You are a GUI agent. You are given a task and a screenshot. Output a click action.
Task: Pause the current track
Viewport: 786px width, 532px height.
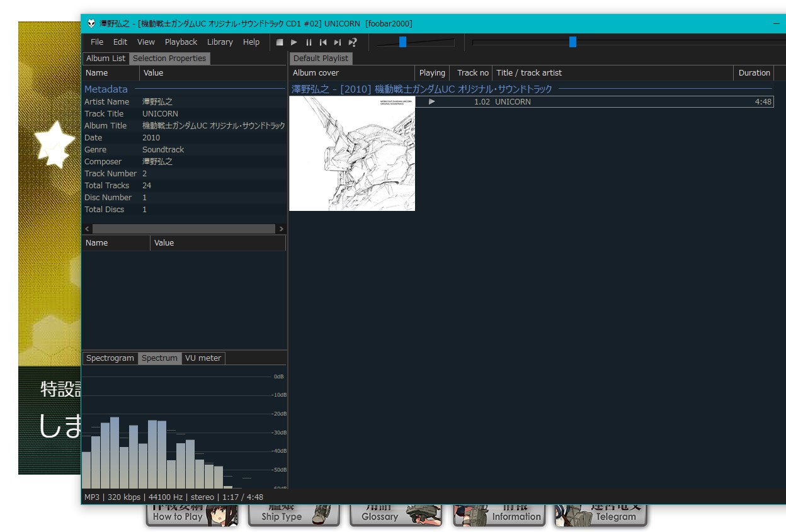click(309, 42)
